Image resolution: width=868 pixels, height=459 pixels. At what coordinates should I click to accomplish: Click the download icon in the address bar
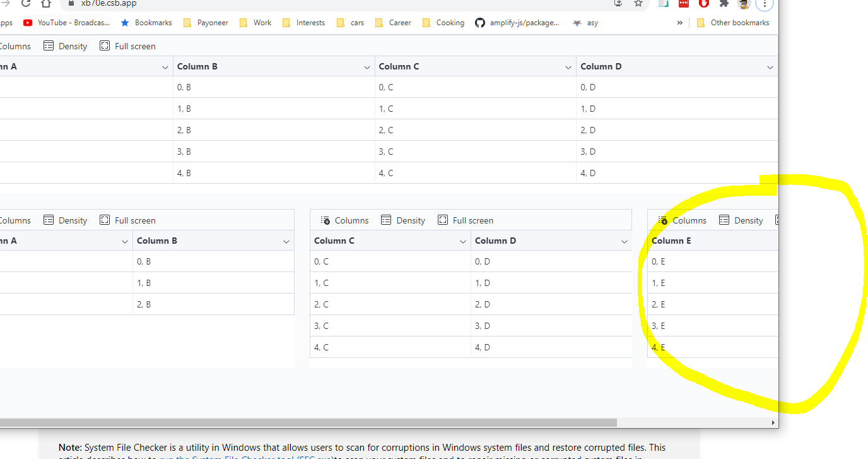618,4
